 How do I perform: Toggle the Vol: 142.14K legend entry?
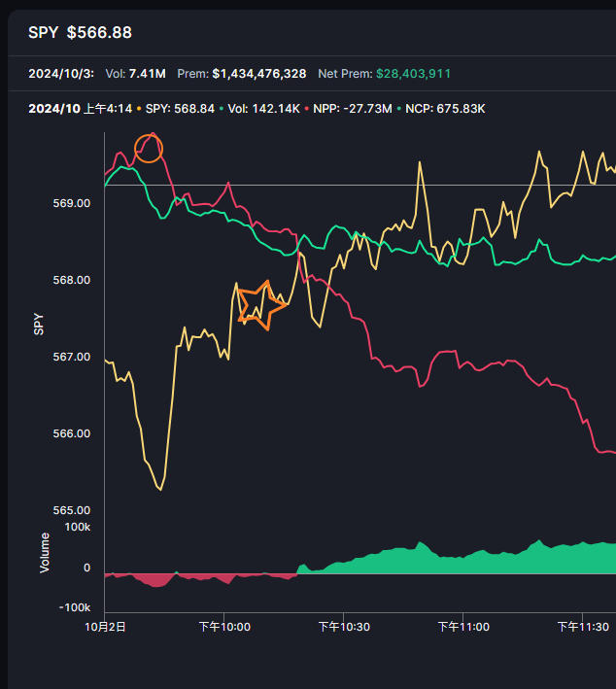click(264, 108)
